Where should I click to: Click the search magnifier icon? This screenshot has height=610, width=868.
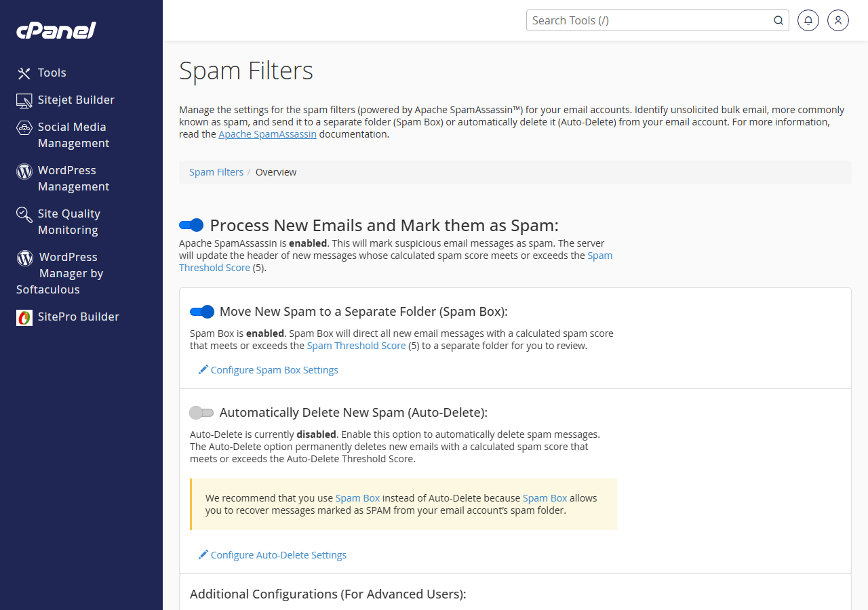(778, 20)
